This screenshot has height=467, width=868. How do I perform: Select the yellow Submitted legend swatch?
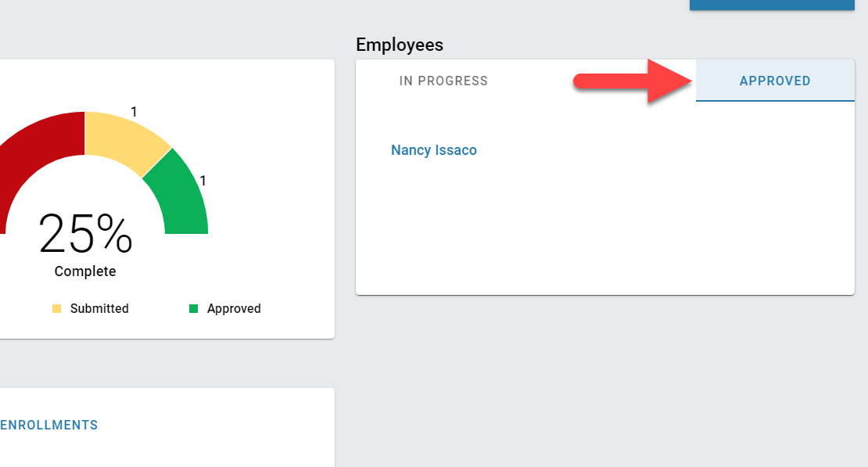click(x=56, y=308)
